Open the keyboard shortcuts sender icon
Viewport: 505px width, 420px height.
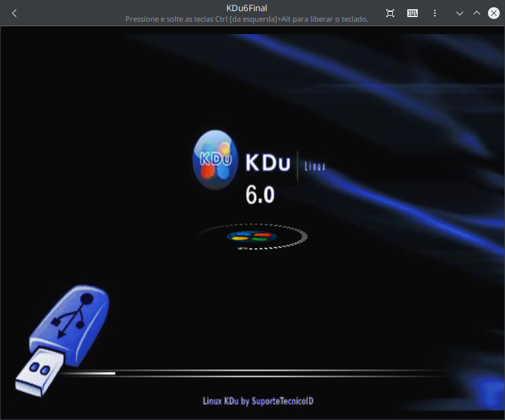[413, 13]
